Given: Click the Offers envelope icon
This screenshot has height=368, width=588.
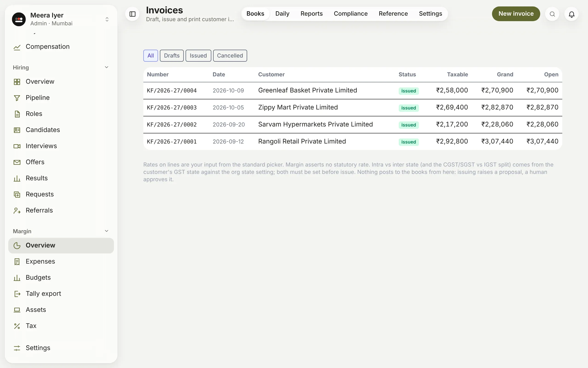Looking at the screenshot, I should pyautogui.click(x=17, y=162).
